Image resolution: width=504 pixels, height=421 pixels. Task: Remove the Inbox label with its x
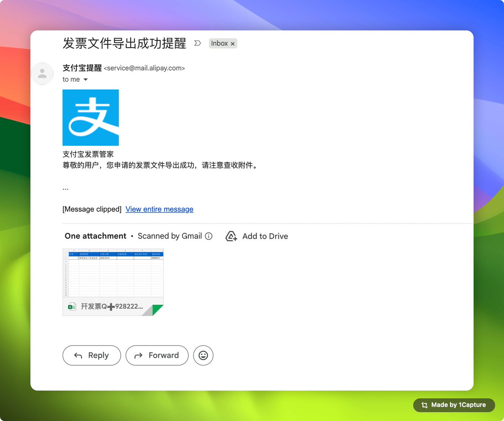pyautogui.click(x=232, y=44)
